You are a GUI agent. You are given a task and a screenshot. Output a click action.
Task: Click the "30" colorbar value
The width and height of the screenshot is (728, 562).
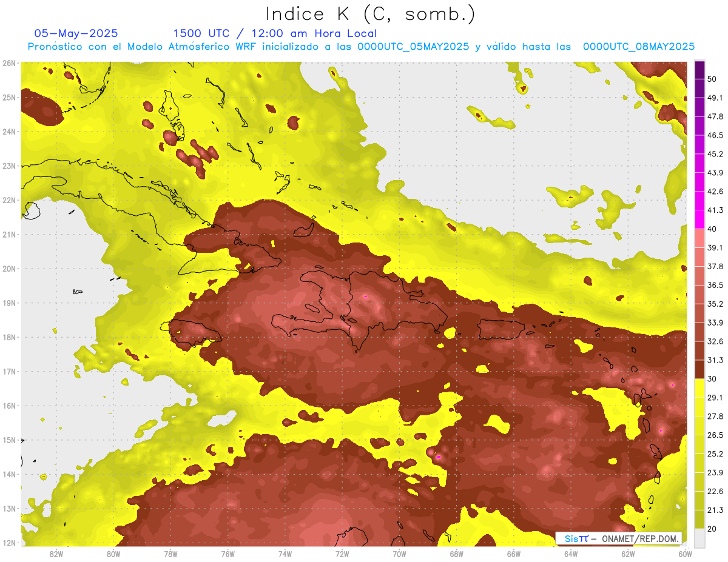coord(712,379)
